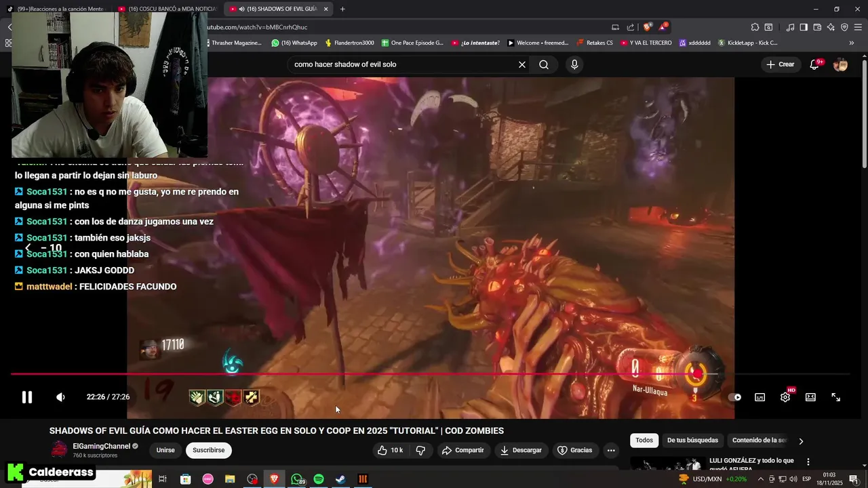Click the Suscribirse button
Screen dimensions: 868x488
pos(209,450)
